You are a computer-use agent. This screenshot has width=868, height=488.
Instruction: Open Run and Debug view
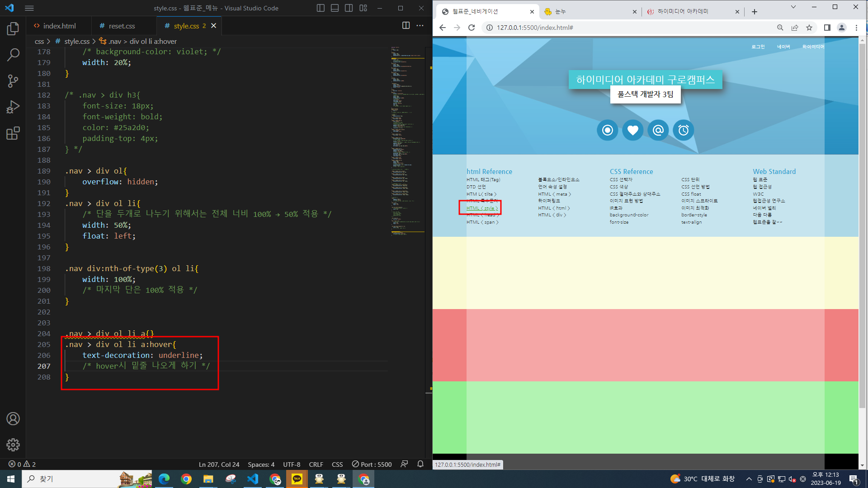pyautogui.click(x=13, y=107)
